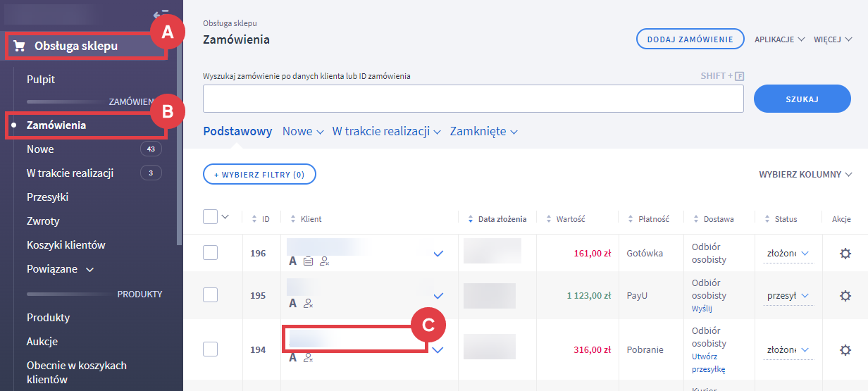The height and width of the screenshot is (391, 868).
Task: Tick the checkbox for order 195
Action: coord(210,295)
